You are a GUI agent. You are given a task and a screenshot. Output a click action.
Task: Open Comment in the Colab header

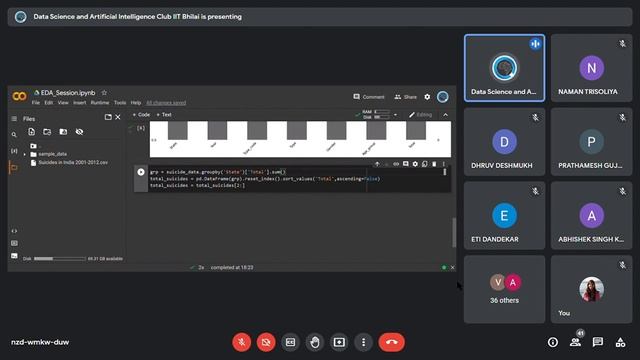[369, 97]
